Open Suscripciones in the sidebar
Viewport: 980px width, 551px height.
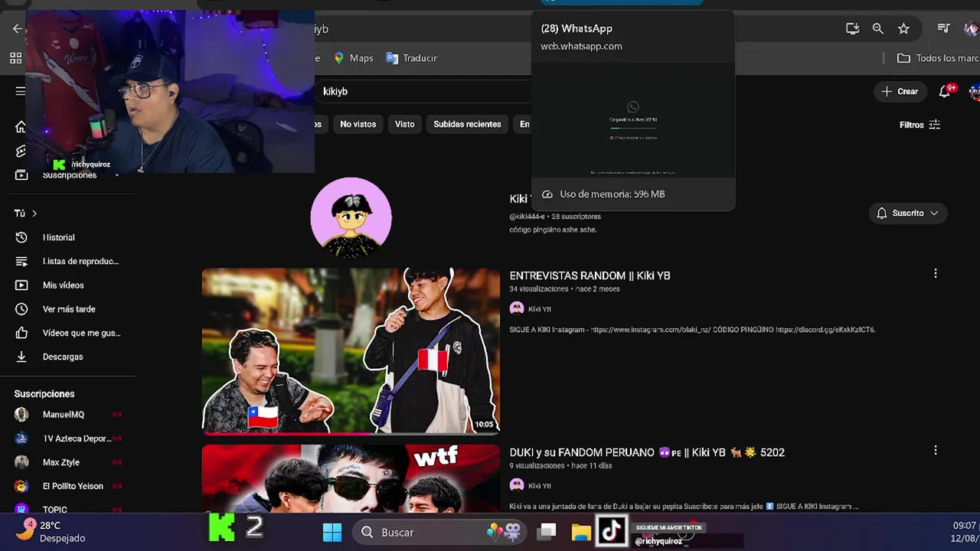(67, 175)
